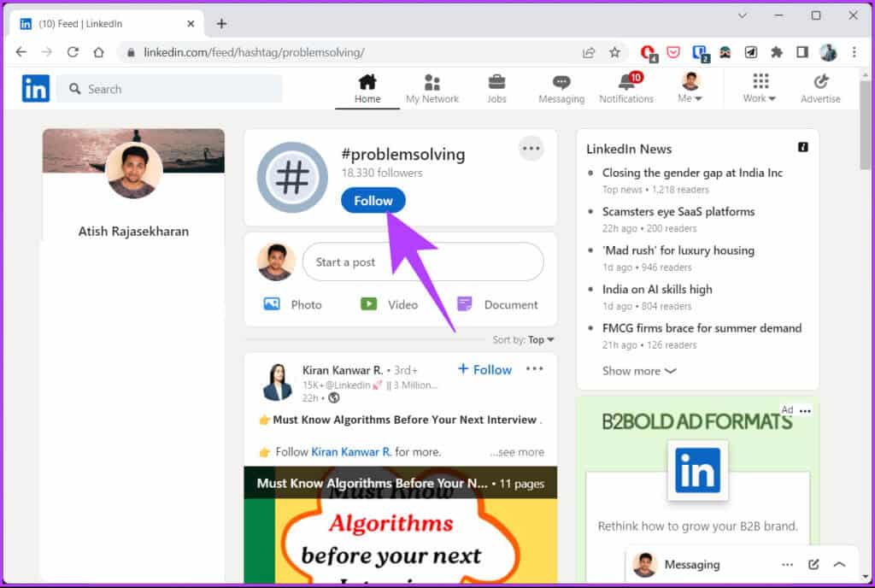Read 'Scamsters eye SaaS platforms' news
875x588 pixels.
click(678, 211)
